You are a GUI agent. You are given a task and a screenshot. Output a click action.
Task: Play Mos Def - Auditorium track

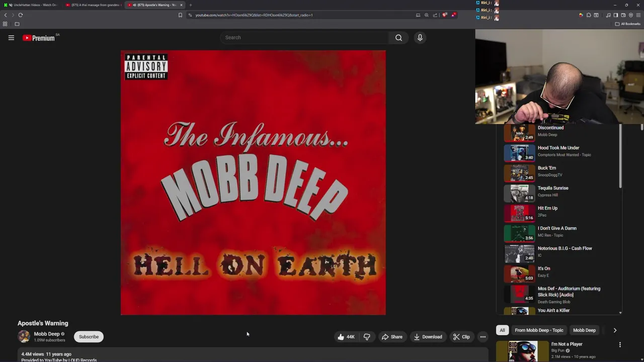[x=558, y=294]
